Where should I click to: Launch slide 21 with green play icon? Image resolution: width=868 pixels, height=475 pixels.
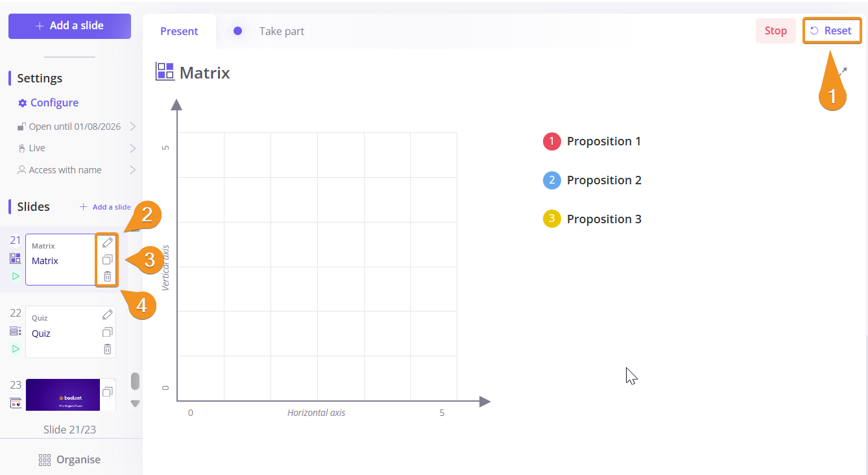click(15, 276)
